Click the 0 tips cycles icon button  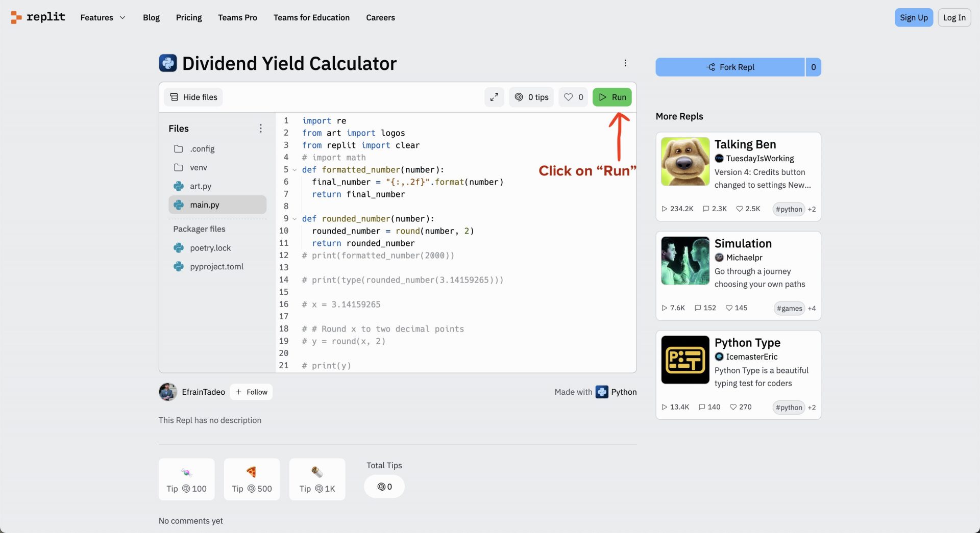(x=531, y=97)
